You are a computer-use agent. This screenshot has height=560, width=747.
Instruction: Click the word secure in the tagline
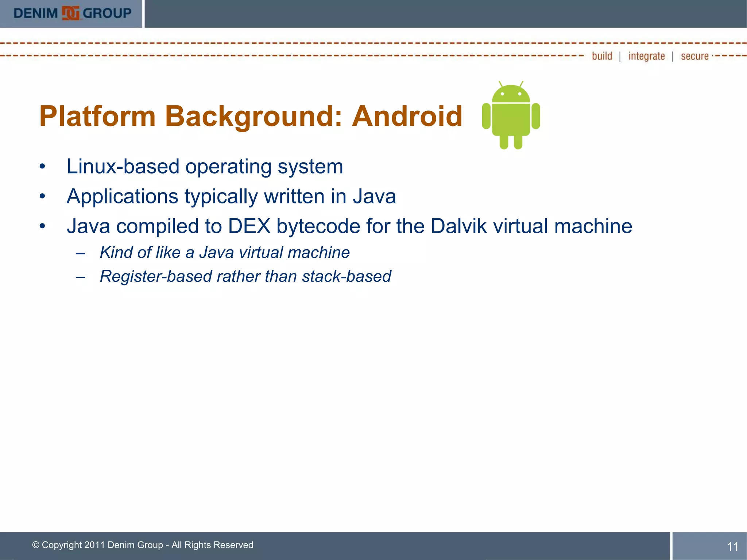694,56
